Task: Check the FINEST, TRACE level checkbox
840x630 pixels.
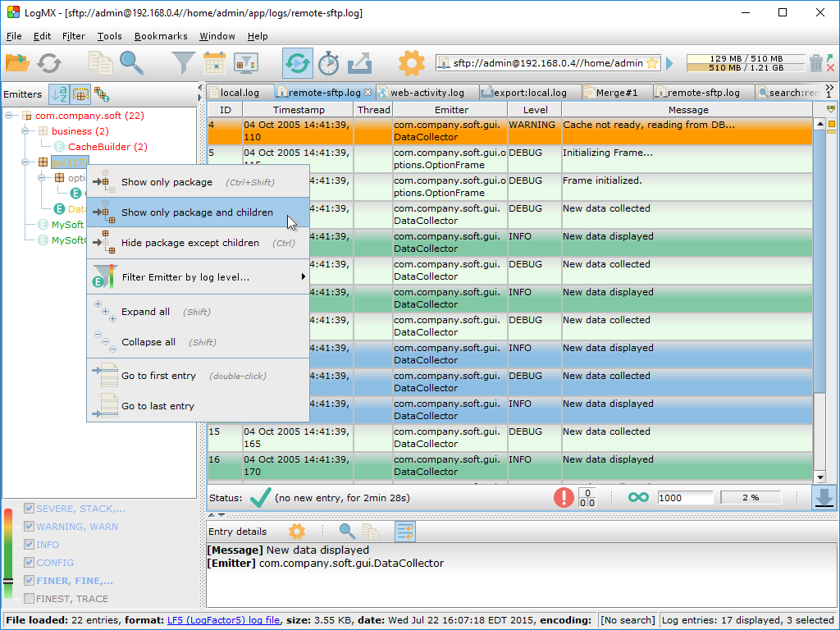Action: tap(29, 598)
